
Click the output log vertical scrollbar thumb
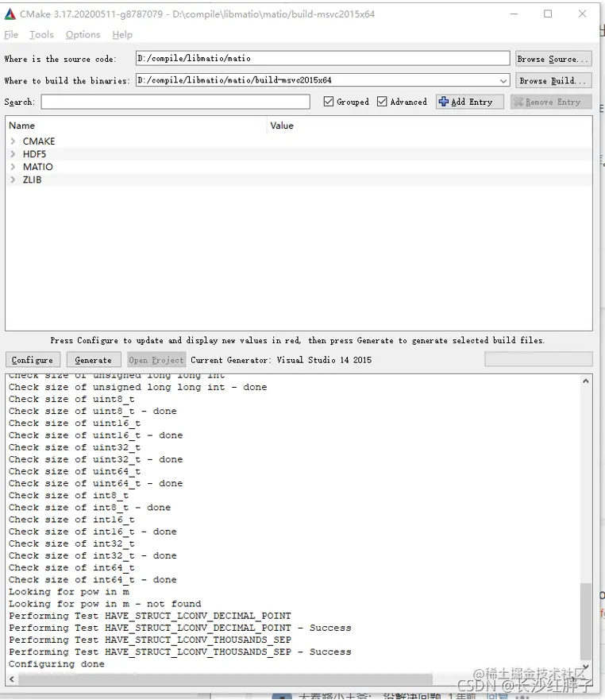coord(585,621)
